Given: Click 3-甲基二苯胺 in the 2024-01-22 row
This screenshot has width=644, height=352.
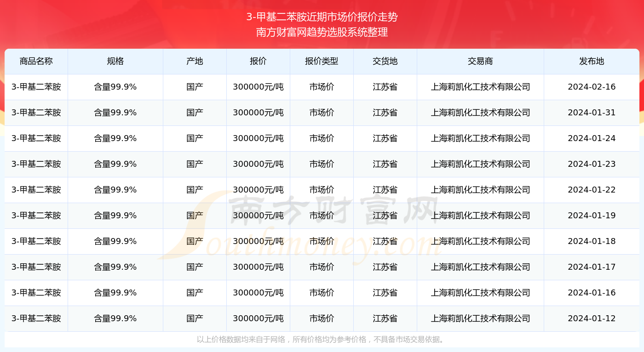Looking at the screenshot, I should click(36, 190).
